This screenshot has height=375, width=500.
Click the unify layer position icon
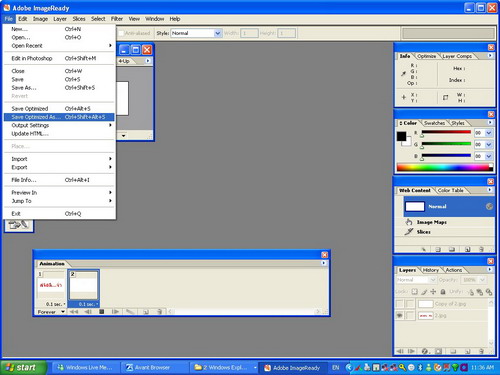(470, 292)
